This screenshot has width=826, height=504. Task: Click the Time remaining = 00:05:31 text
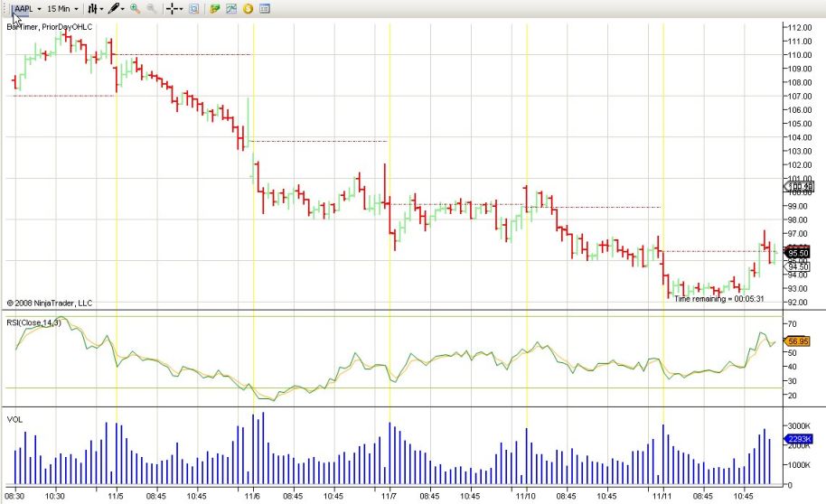tap(719, 299)
